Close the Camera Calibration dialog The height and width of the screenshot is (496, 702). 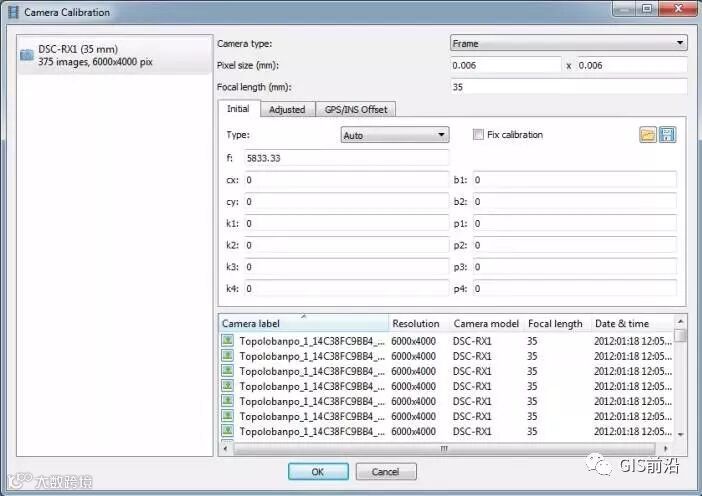pyautogui.click(x=679, y=9)
